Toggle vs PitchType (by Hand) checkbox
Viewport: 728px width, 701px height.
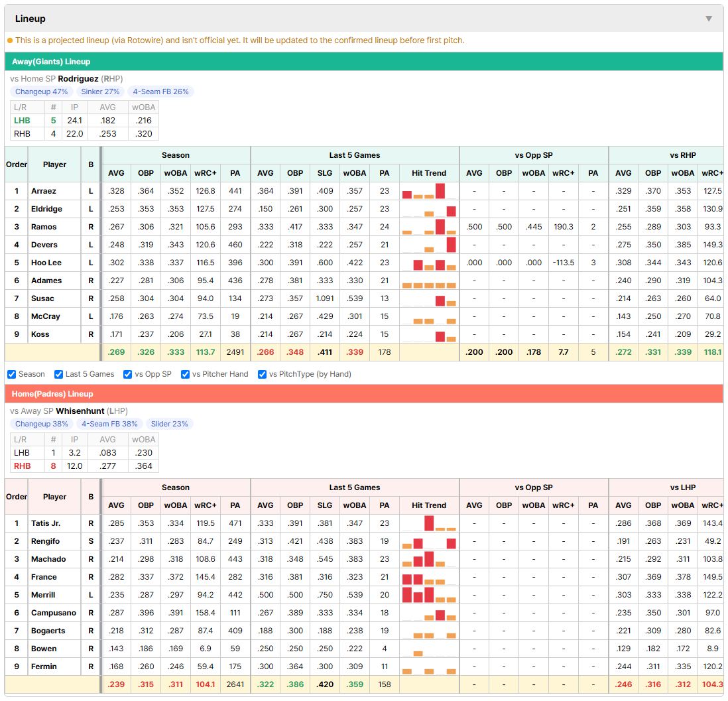click(x=263, y=375)
